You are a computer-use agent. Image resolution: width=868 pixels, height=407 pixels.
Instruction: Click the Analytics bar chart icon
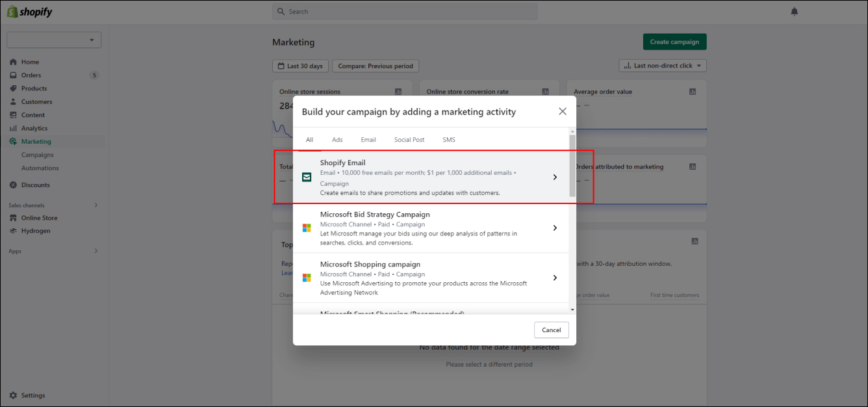pos(13,129)
